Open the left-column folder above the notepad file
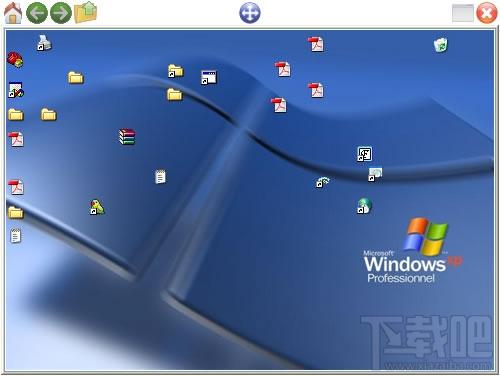The height and width of the screenshot is (376, 500). tap(16, 212)
